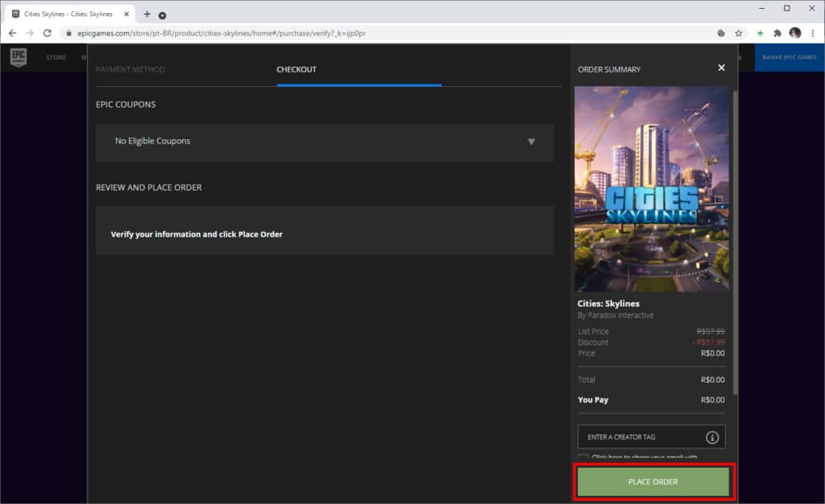The image size is (825, 504).
Task: Click the Discount label
Action: tap(593, 343)
